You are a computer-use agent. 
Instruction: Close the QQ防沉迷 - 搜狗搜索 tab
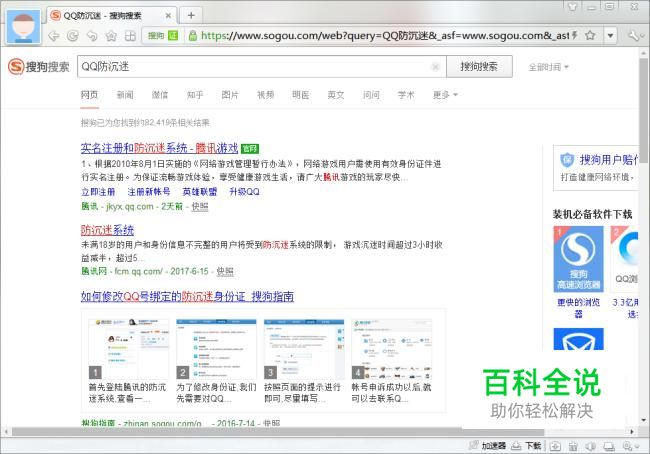(x=168, y=16)
